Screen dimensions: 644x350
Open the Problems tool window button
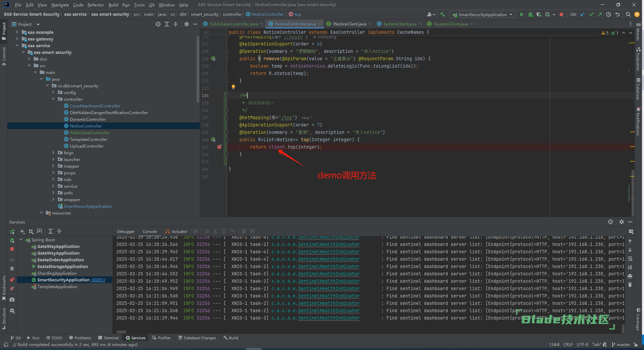tap(80, 338)
